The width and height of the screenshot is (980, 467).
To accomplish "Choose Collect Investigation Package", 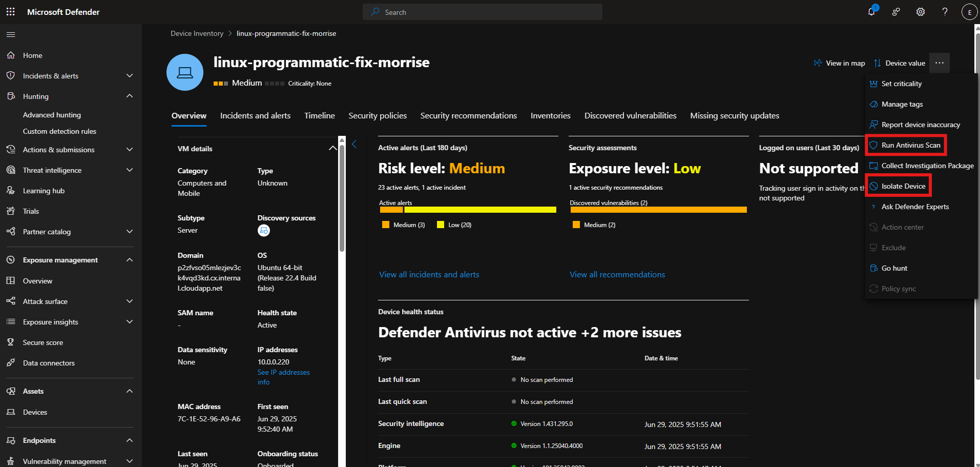I will pos(922,166).
